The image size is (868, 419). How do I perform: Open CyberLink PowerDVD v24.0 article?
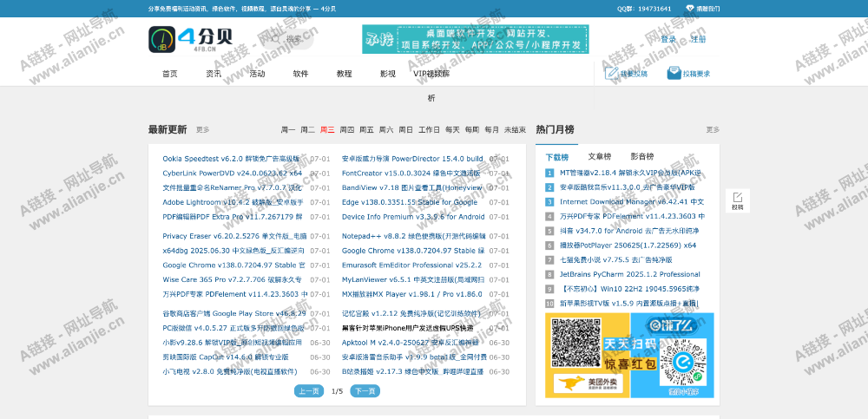pyautogui.click(x=233, y=173)
